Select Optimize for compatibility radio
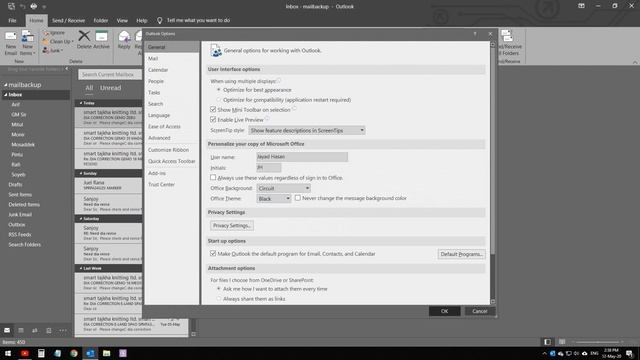The image size is (640, 360). (219, 100)
